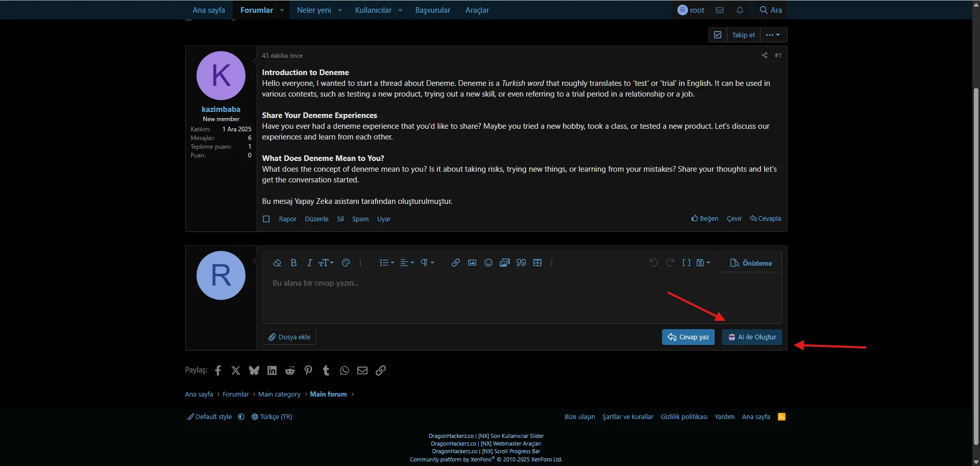The height and width of the screenshot is (466, 980).
Task: Expand the list options dropdown
Action: tap(387, 263)
